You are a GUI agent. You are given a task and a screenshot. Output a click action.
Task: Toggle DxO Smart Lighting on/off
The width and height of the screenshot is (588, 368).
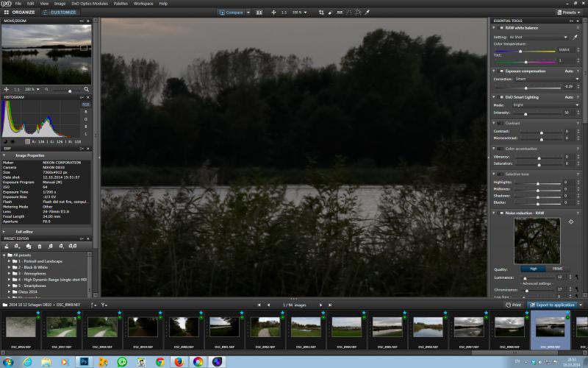[x=501, y=97]
